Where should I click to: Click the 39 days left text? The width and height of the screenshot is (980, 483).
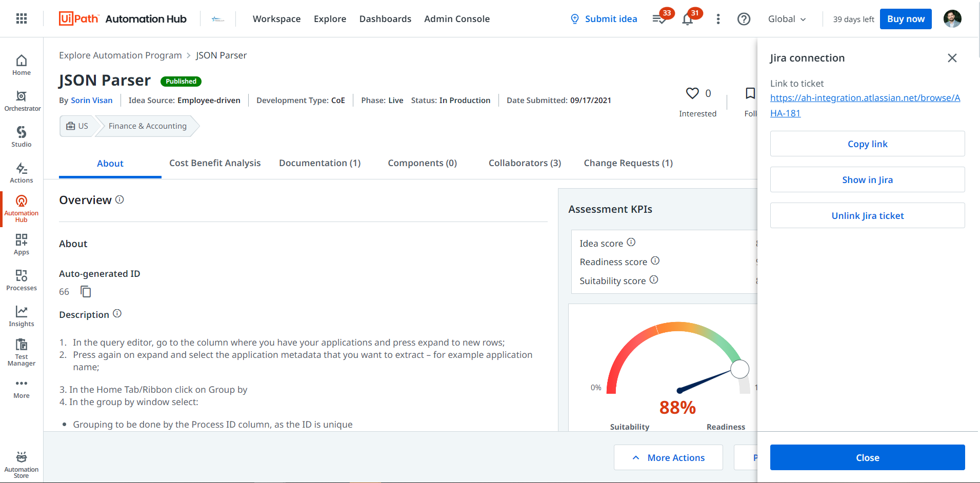coord(853,19)
